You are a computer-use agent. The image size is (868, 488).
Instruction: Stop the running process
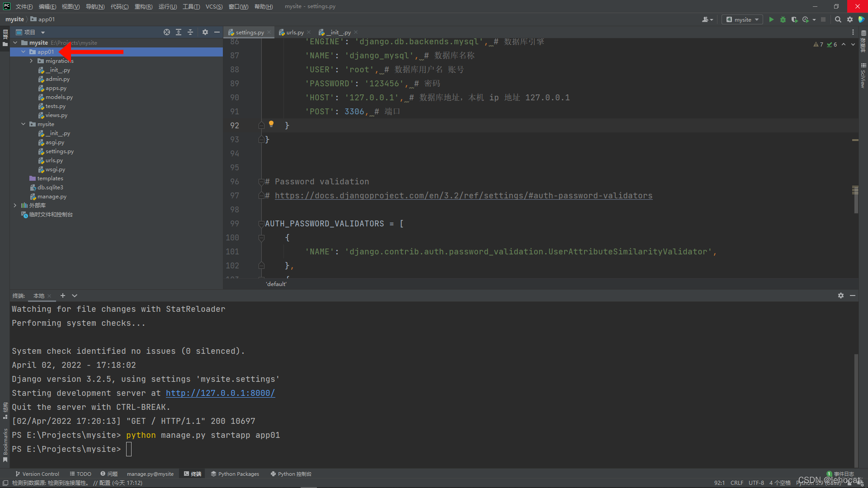point(823,19)
